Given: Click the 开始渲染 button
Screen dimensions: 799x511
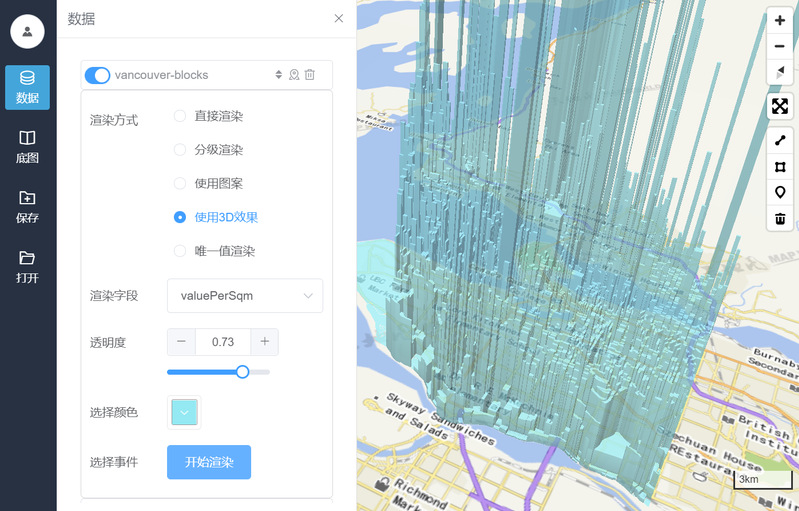Looking at the screenshot, I should coord(208,462).
